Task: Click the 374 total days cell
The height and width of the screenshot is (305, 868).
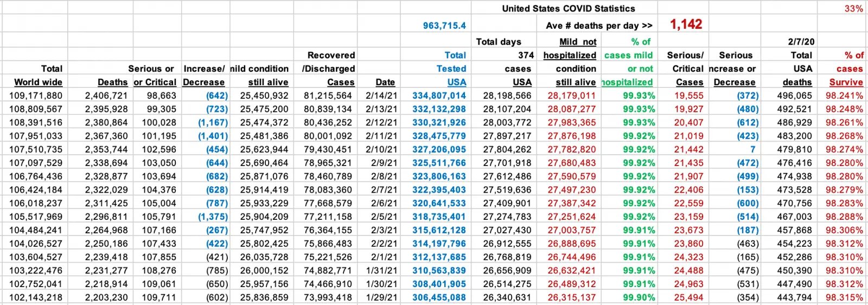Action: [x=526, y=55]
